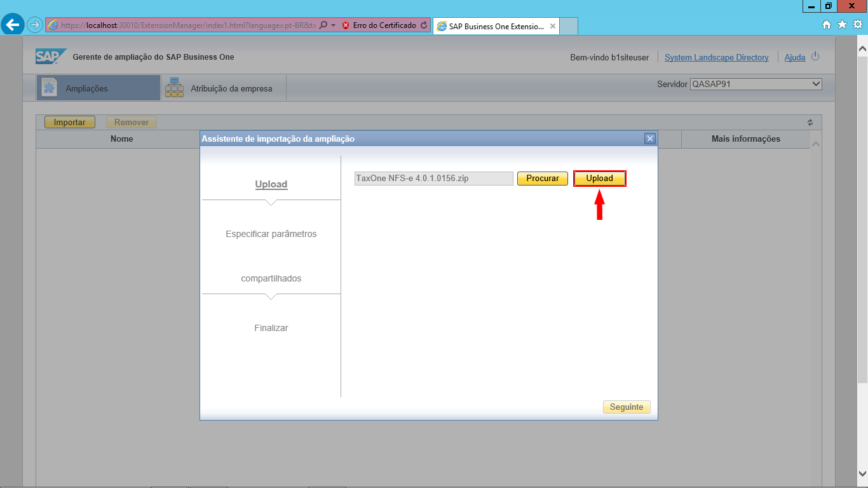868x488 pixels.
Task: Open the browser tools gear icon
Action: (857, 25)
